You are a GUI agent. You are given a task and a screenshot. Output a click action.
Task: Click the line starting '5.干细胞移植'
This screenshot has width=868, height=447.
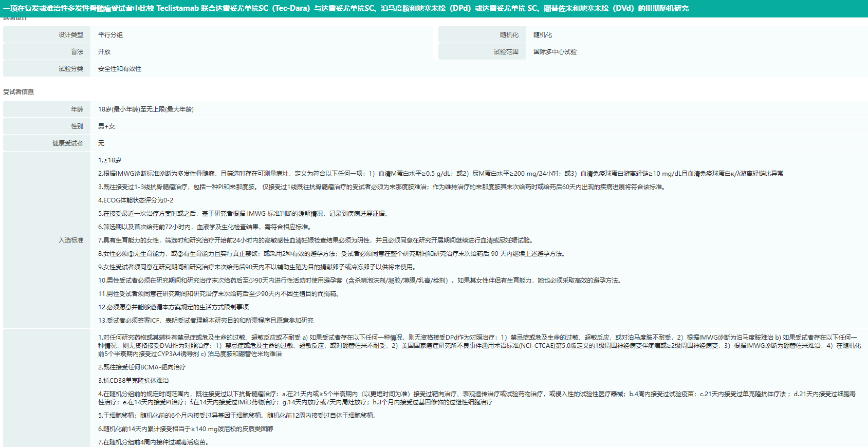pyautogui.click(x=238, y=416)
